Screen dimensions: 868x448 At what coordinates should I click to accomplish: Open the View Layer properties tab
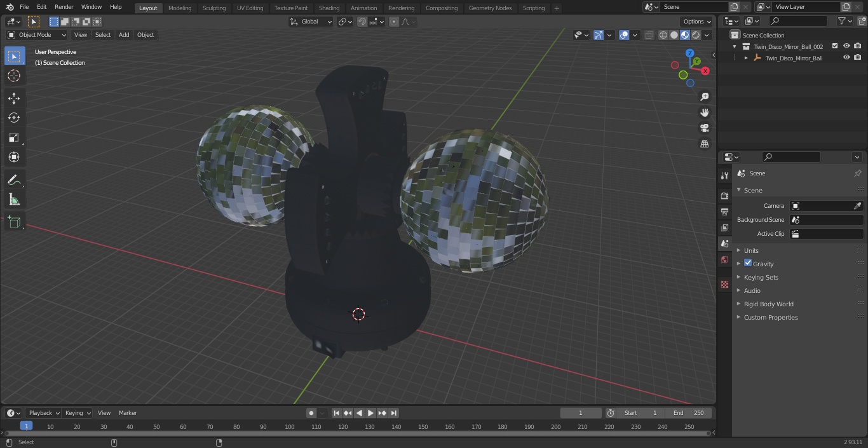click(x=724, y=227)
